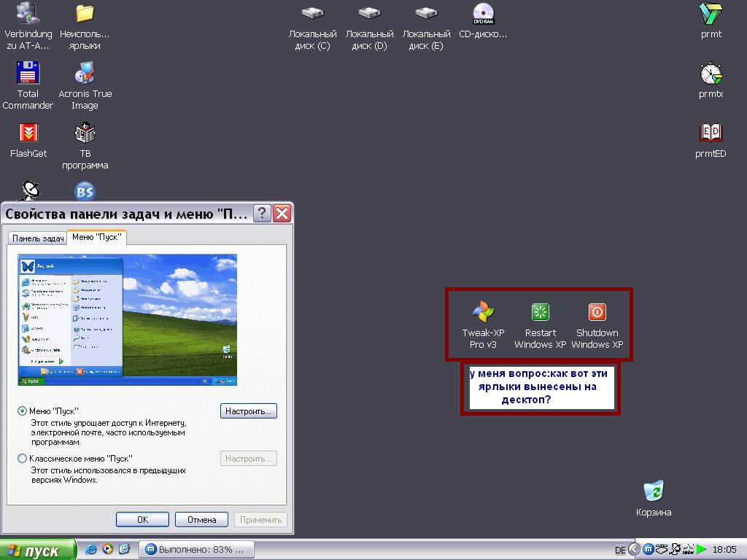Select the Меню "Пуск" tab
Viewport: 747px width, 560px height.
pyautogui.click(x=97, y=237)
